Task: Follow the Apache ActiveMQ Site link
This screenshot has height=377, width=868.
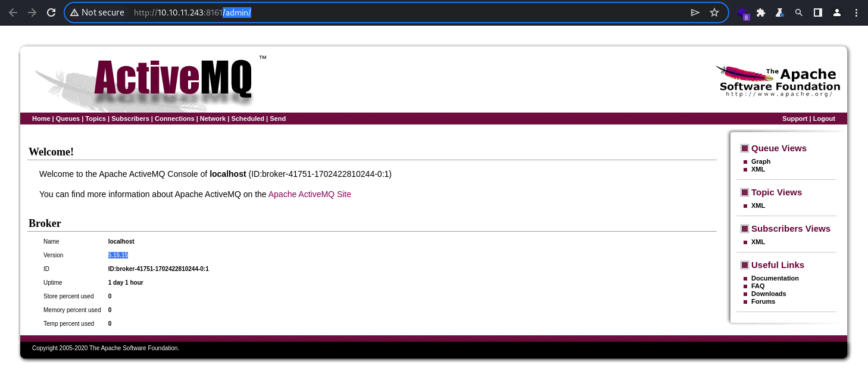Action: coord(310,194)
